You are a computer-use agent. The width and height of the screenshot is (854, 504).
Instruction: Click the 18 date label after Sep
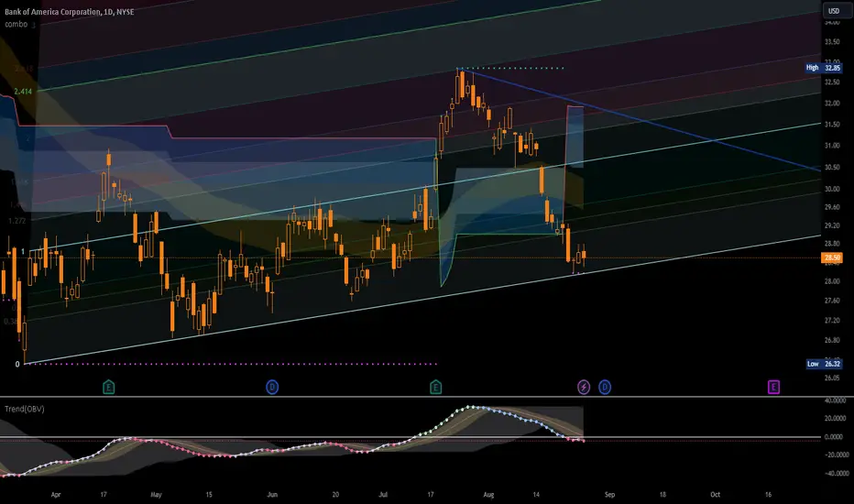[x=662, y=495]
